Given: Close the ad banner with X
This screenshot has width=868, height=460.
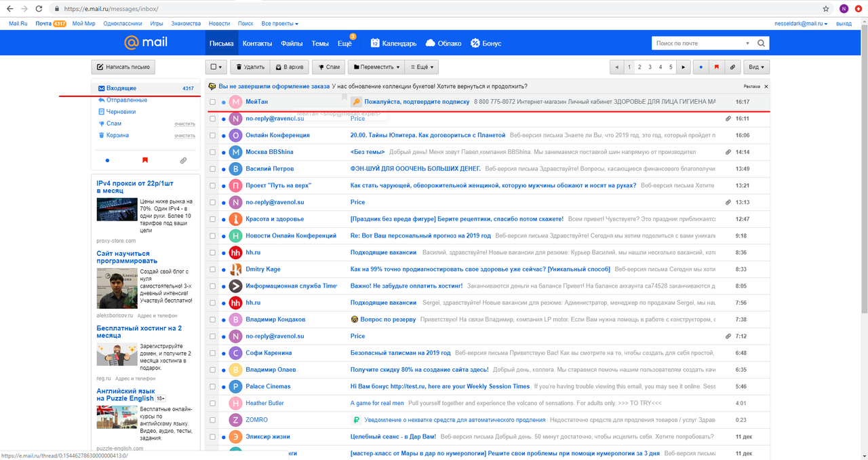Looking at the screenshot, I should 766,87.
